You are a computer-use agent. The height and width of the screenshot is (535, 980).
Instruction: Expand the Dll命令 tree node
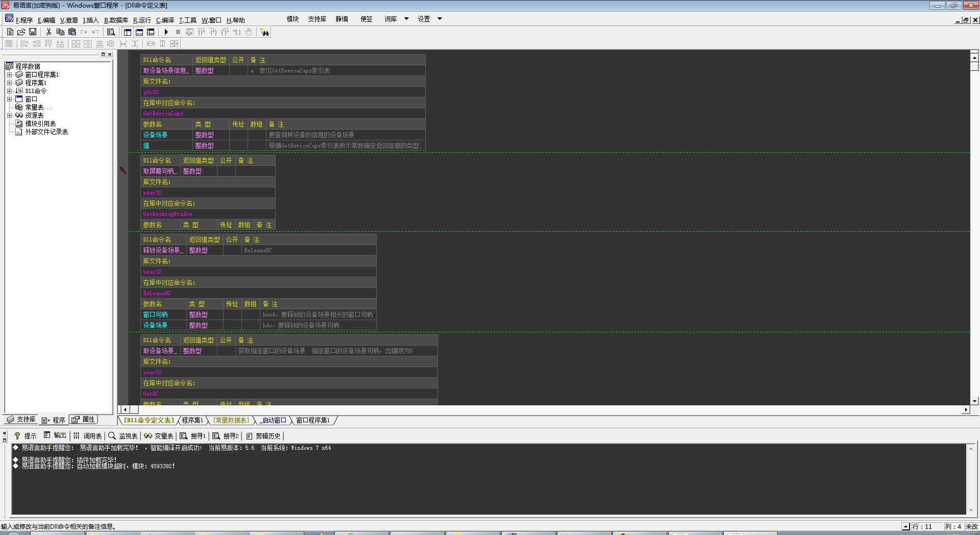click(9, 91)
